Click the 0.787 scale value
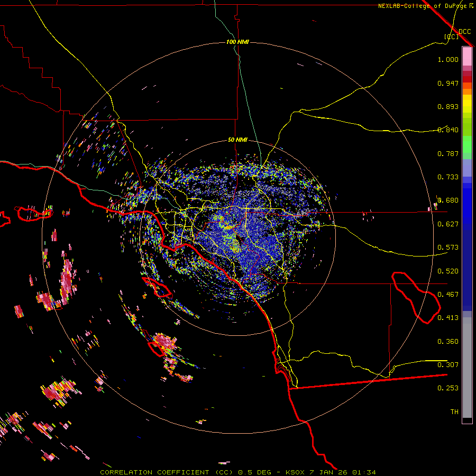Viewport: 476px width, 476px height. (448, 153)
